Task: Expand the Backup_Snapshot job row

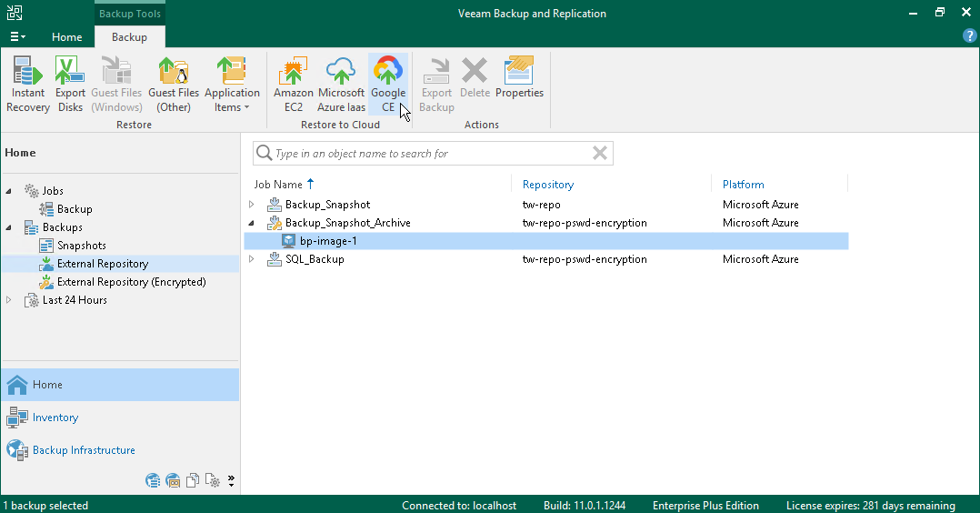Action: coord(251,205)
